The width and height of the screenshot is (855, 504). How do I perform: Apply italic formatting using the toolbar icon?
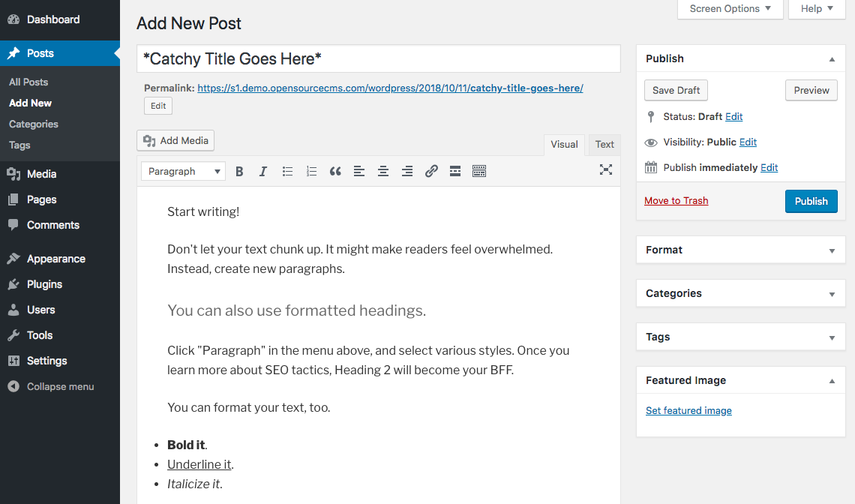(x=263, y=171)
